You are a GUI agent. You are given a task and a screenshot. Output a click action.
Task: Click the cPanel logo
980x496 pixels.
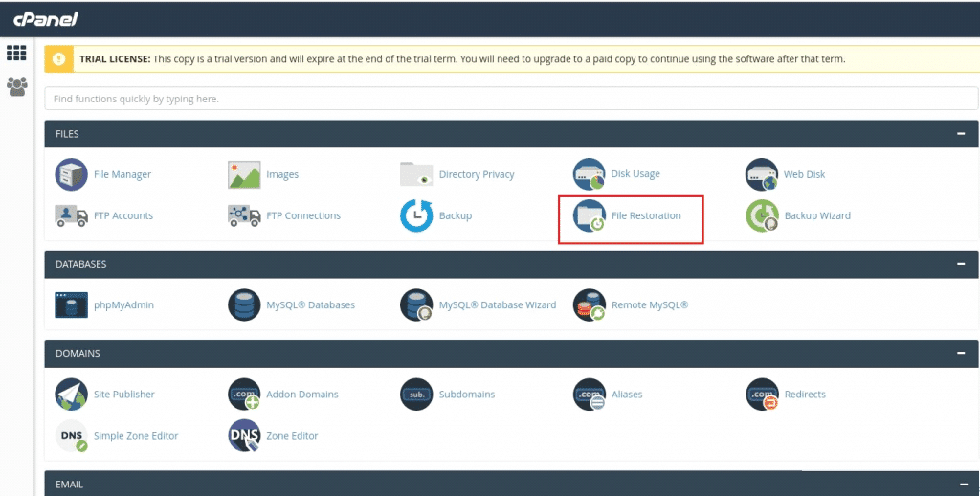click(x=47, y=19)
